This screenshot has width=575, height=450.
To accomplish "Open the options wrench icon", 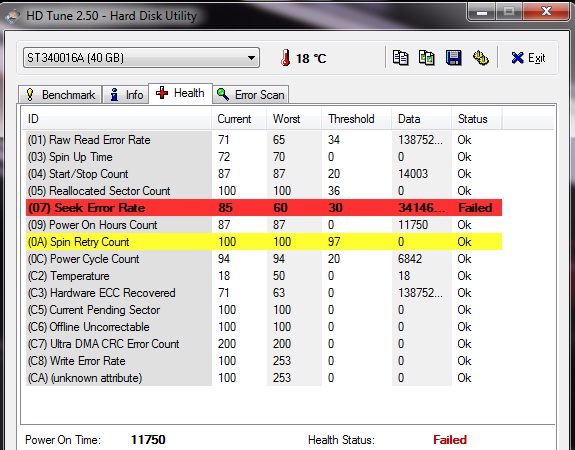I will click(x=480, y=58).
